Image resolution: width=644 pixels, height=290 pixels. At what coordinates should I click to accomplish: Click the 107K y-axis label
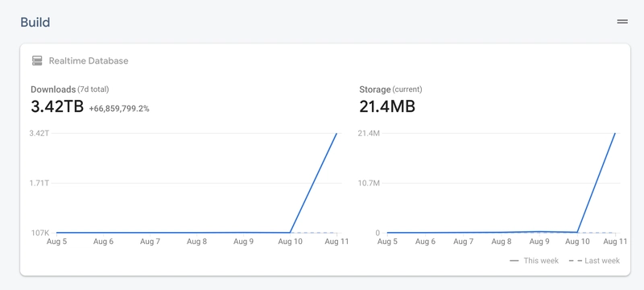(x=40, y=233)
